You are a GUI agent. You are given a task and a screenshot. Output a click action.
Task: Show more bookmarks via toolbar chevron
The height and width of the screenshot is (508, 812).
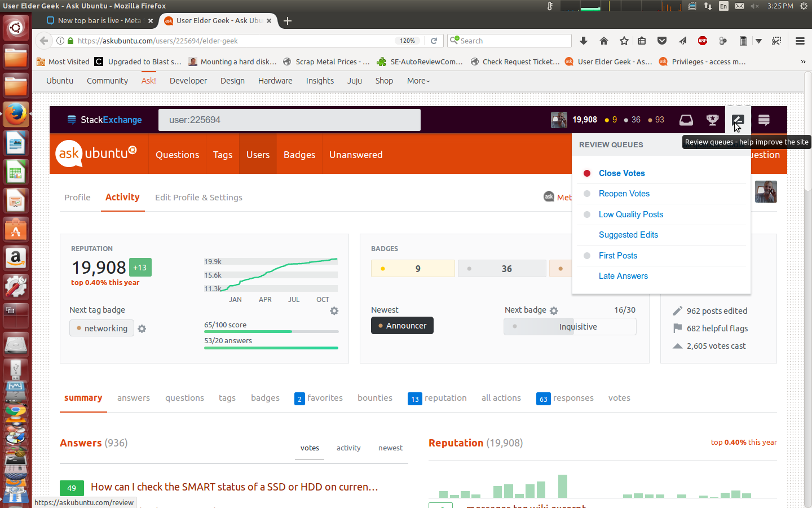coord(803,62)
